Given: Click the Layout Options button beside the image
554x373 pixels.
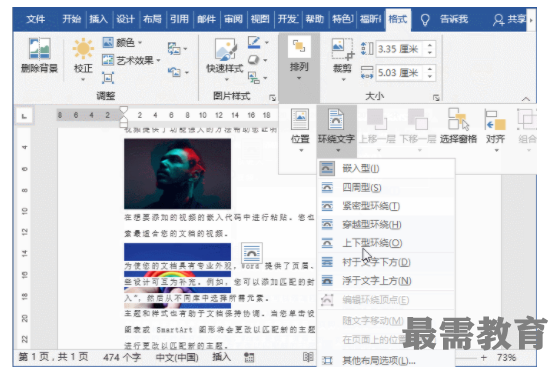Looking at the screenshot, I should click(252, 253).
